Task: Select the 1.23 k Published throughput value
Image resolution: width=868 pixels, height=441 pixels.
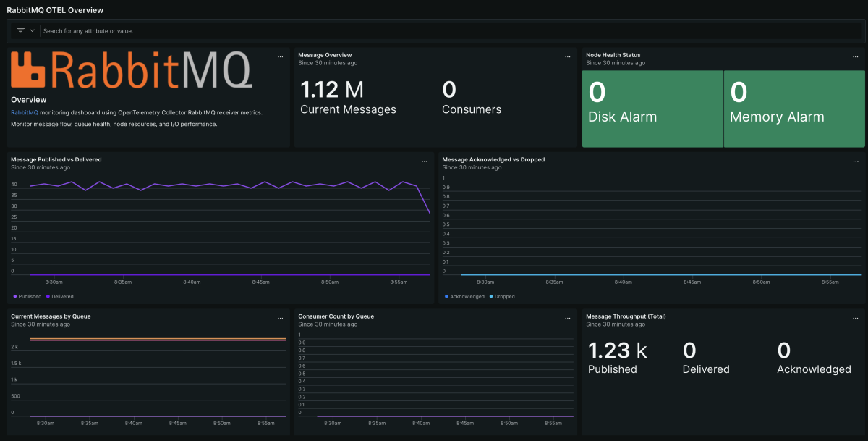Action: coord(617,351)
